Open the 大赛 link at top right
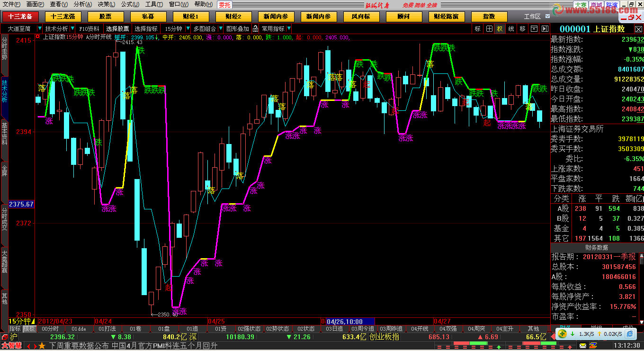 point(581,5)
